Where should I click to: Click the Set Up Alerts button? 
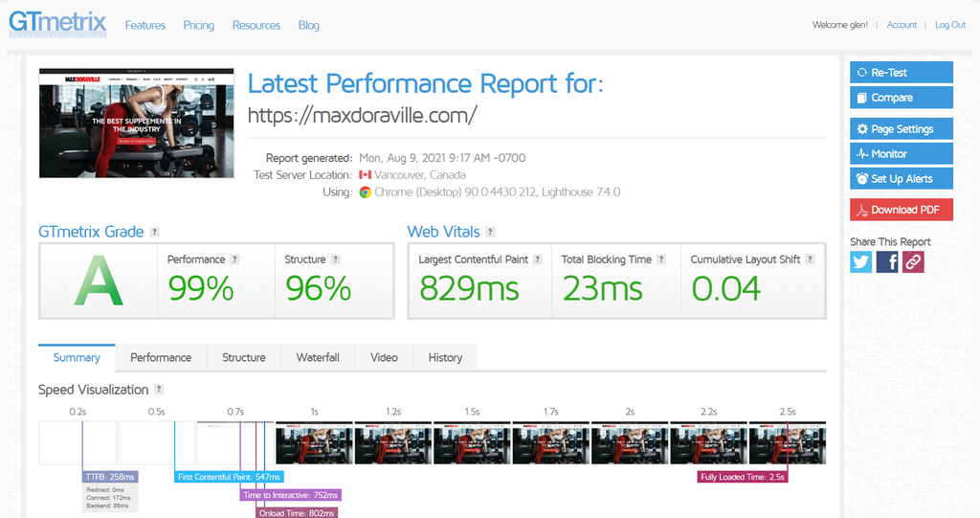[901, 179]
